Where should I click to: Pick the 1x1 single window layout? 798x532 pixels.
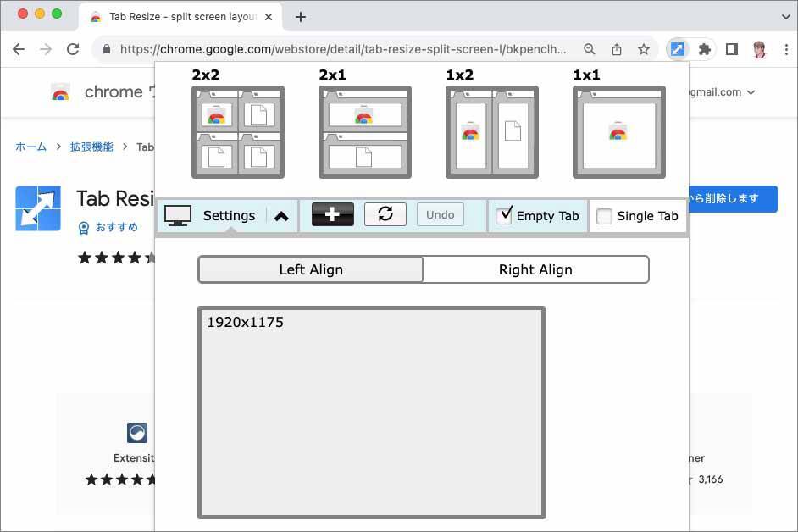coord(619,132)
